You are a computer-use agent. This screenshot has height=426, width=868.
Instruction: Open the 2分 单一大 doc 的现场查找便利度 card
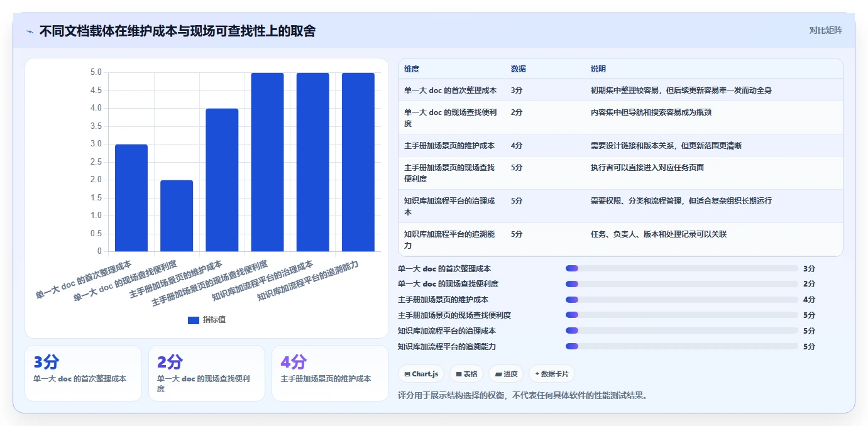[x=207, y=373]
